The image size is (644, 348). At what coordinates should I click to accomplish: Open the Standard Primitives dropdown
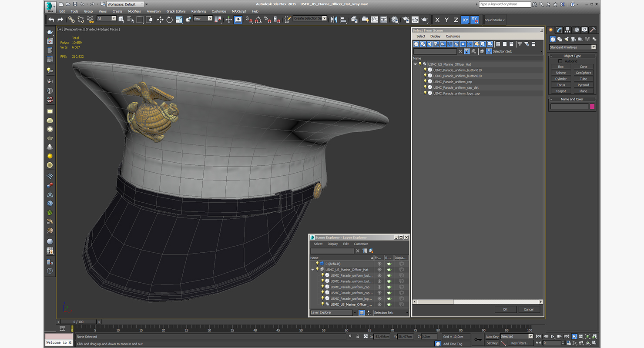tap(572, 47)
